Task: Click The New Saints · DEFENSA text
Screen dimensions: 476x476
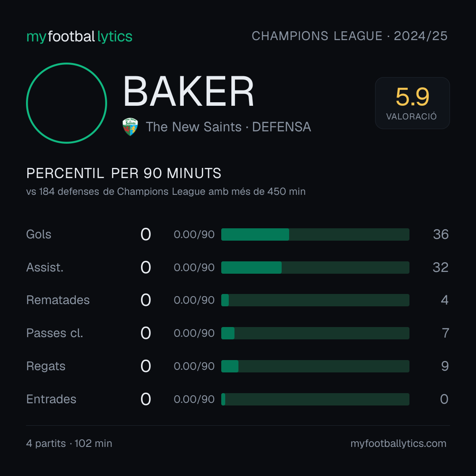Action: coord(228,127)
